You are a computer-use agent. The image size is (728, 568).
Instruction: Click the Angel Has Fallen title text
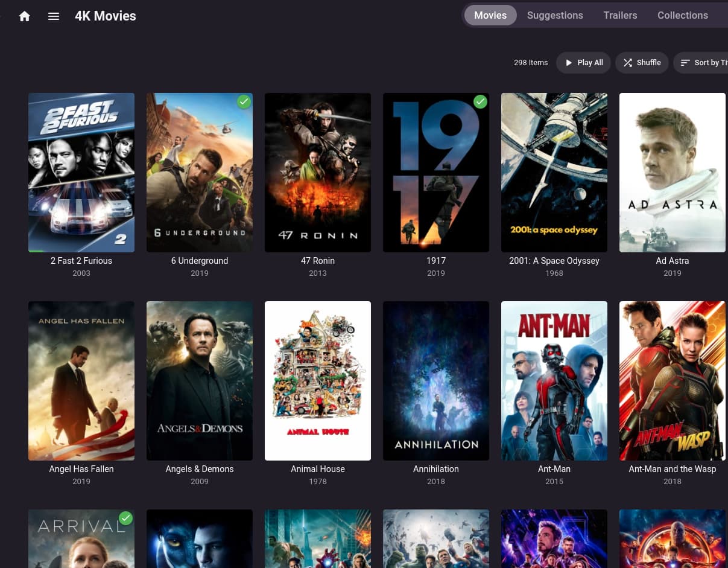click(x=81, y=469)
